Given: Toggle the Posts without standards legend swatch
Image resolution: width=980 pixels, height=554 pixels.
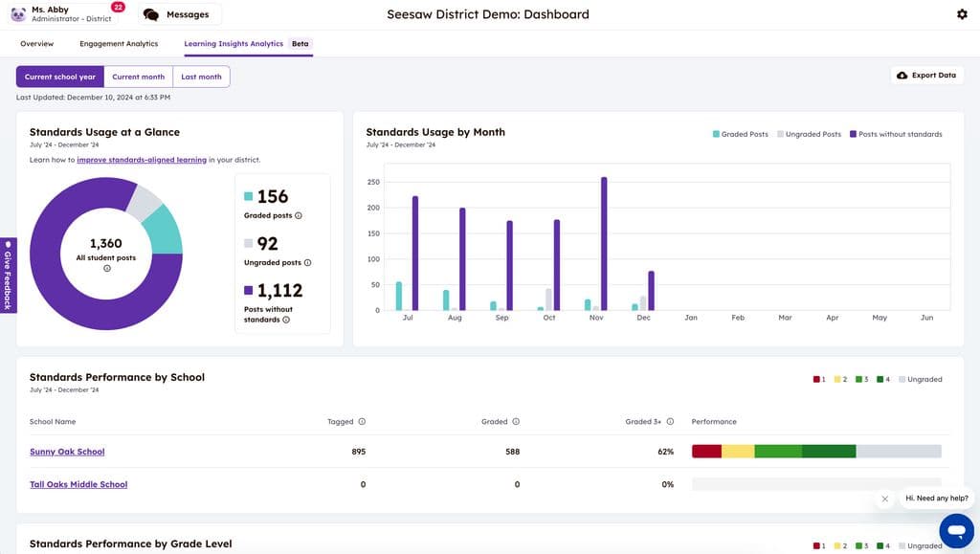Looking at the screenshot, I should click(x=853, y=134).
